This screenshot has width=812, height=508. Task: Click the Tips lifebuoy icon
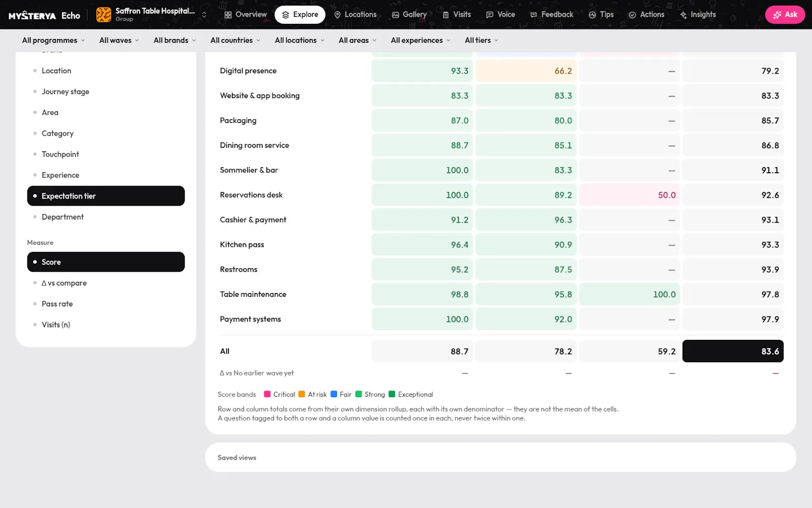tap(592, 15)
